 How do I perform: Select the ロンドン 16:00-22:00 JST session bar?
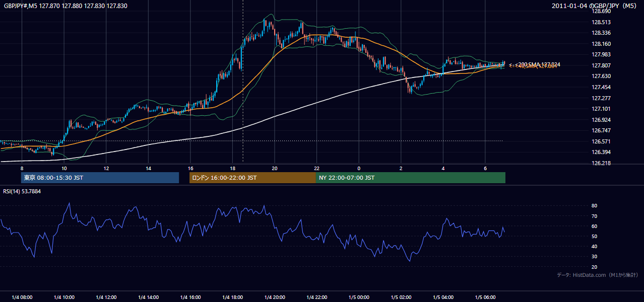tap(252, 178)
